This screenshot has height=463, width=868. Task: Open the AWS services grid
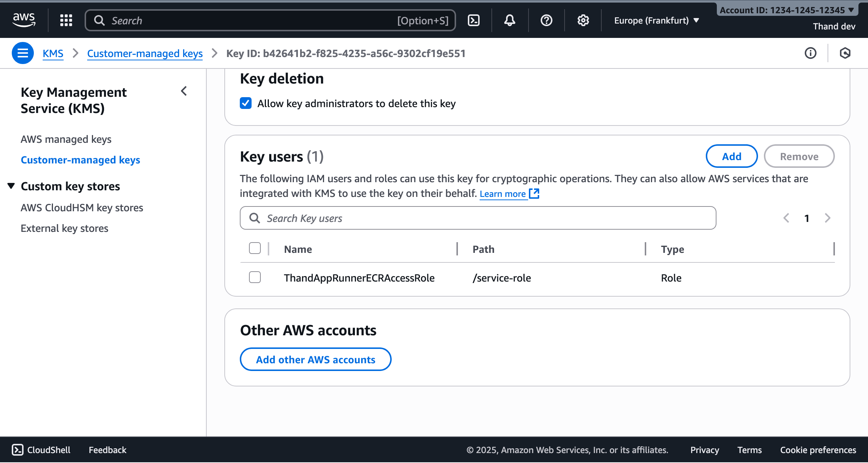point(66,20)
